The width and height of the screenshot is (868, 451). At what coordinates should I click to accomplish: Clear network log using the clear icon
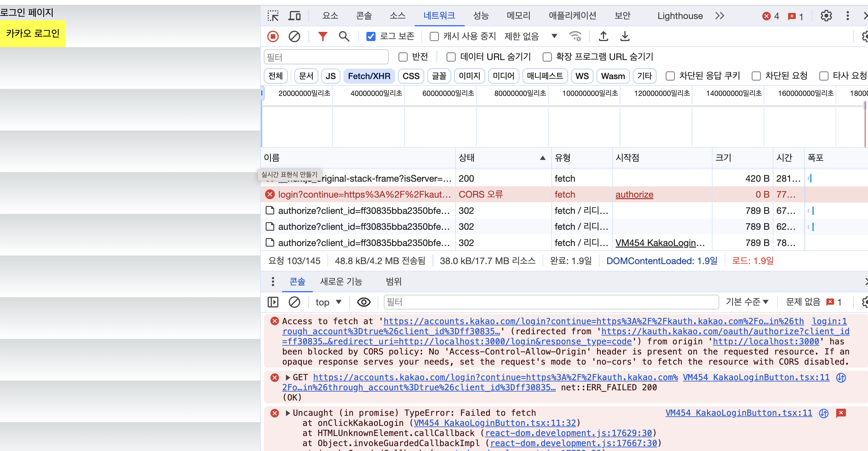coord(294,36)
